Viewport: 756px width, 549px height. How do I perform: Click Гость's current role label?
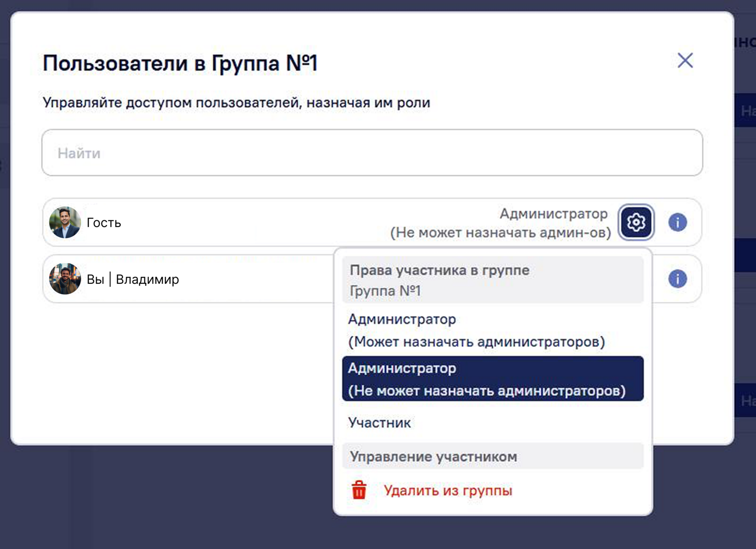pyautogui.click(x=500, y=223)
